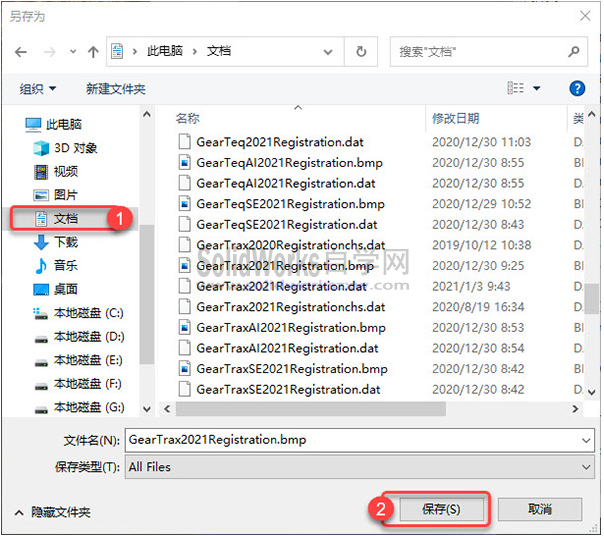
Task: Click the bmp icon of GearTraxAI2021Registration.bmp
Action: coord(185,328)
